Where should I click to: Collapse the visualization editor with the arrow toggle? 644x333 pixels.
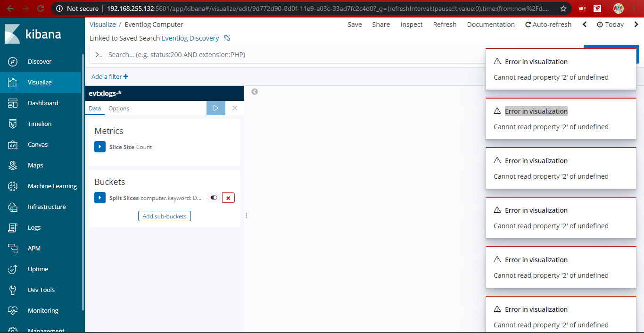pos(254,92)
